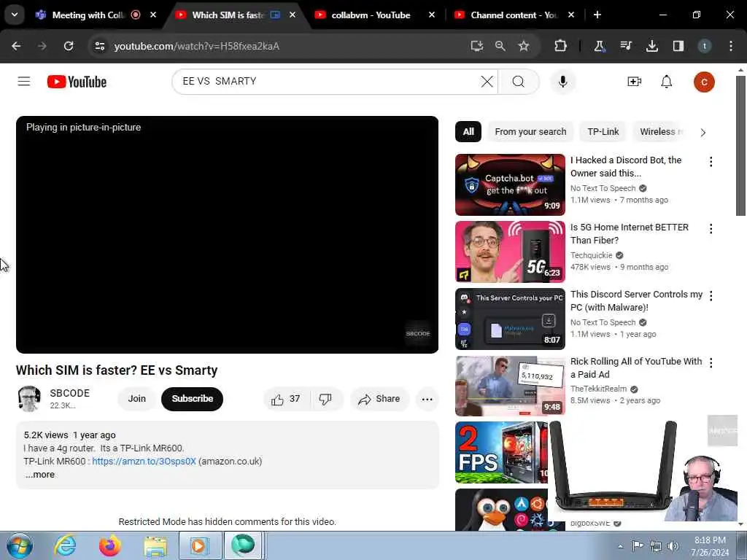Open tab search dropdown arrow
Viewport: 747px width, 560px height.
15,15
